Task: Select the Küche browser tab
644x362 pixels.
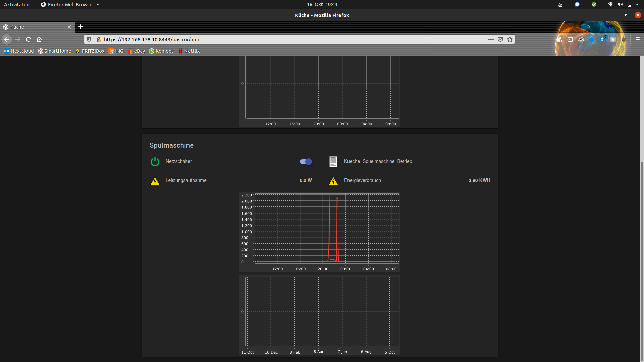Action: click(17, 27)
